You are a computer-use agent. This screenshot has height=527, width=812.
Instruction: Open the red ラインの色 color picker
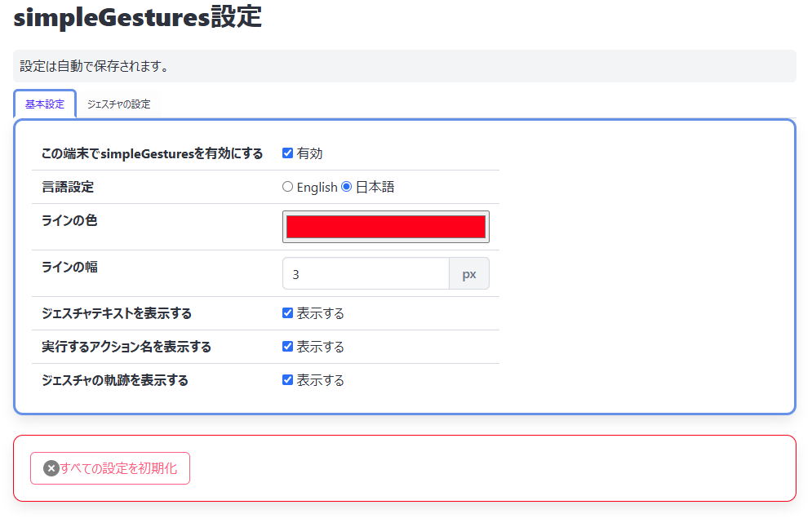coord(386,227)
